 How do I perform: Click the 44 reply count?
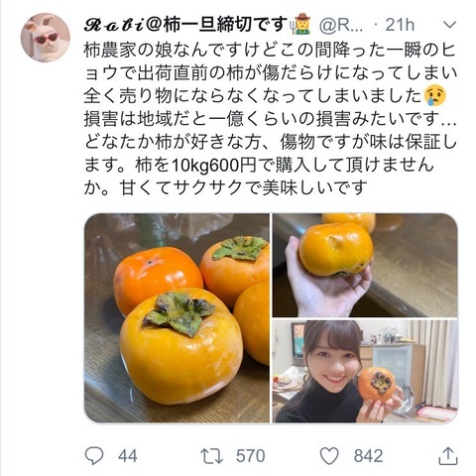pyautogui.click(x=128, y=456)
